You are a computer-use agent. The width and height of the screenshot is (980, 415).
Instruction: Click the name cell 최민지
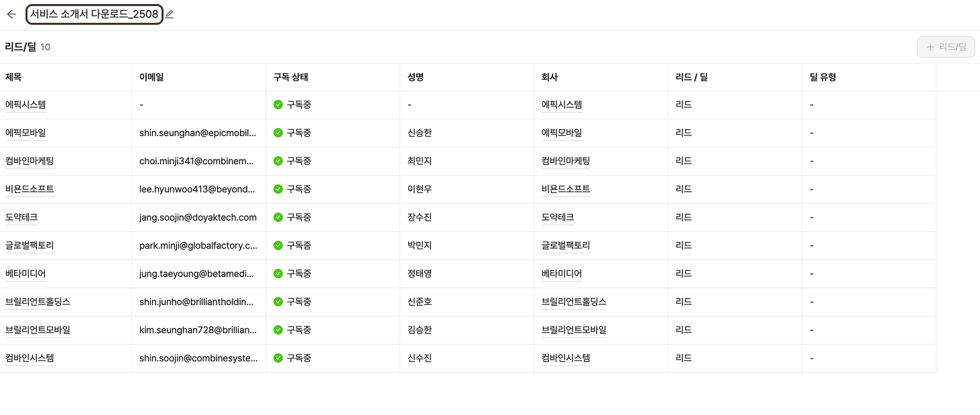pyautogui.click(x=420, y=161)
